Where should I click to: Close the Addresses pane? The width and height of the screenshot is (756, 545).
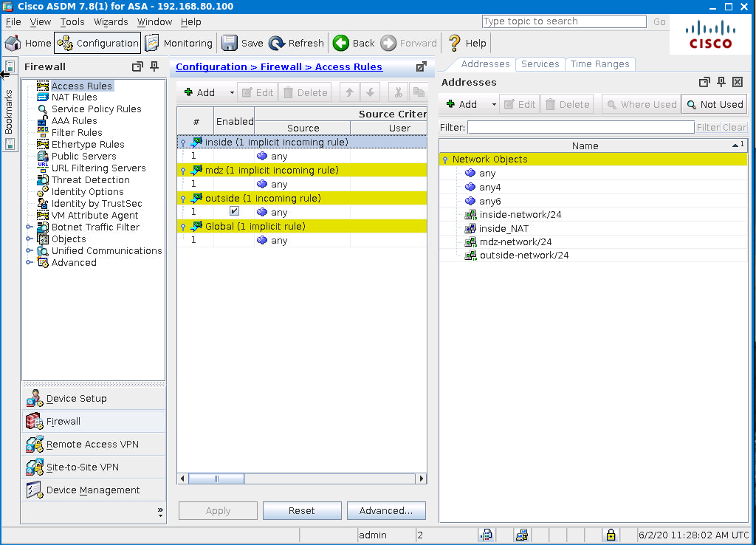(738, 82)
